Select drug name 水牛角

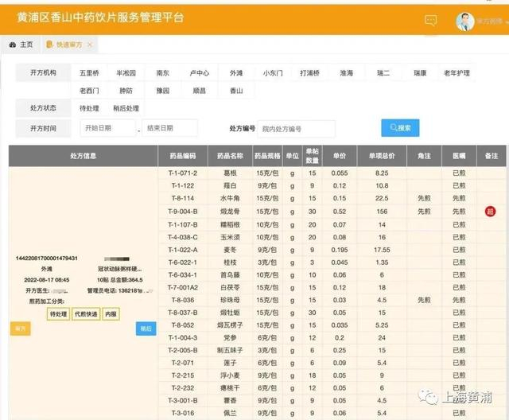tap(230, 198)
